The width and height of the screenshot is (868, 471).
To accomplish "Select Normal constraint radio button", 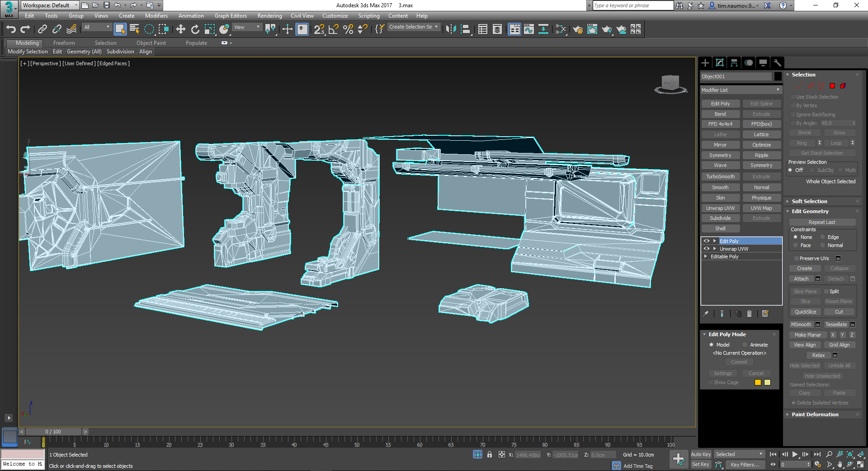I will (823, 245).
